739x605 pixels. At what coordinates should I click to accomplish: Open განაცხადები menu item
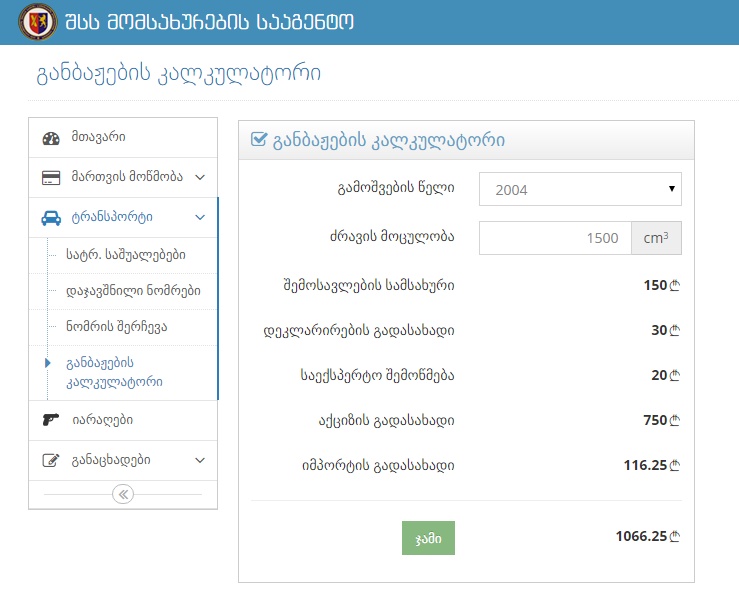click(123, 460)
